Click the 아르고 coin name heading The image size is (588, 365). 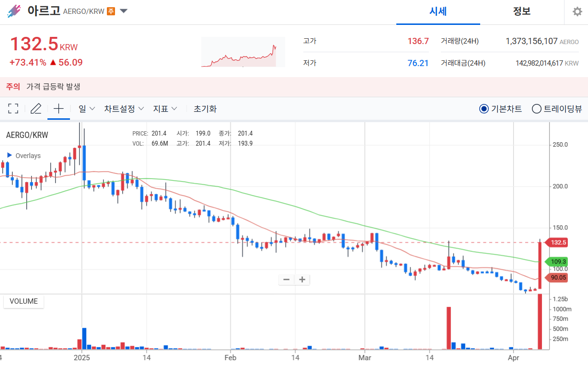click(x=44, y=11)
